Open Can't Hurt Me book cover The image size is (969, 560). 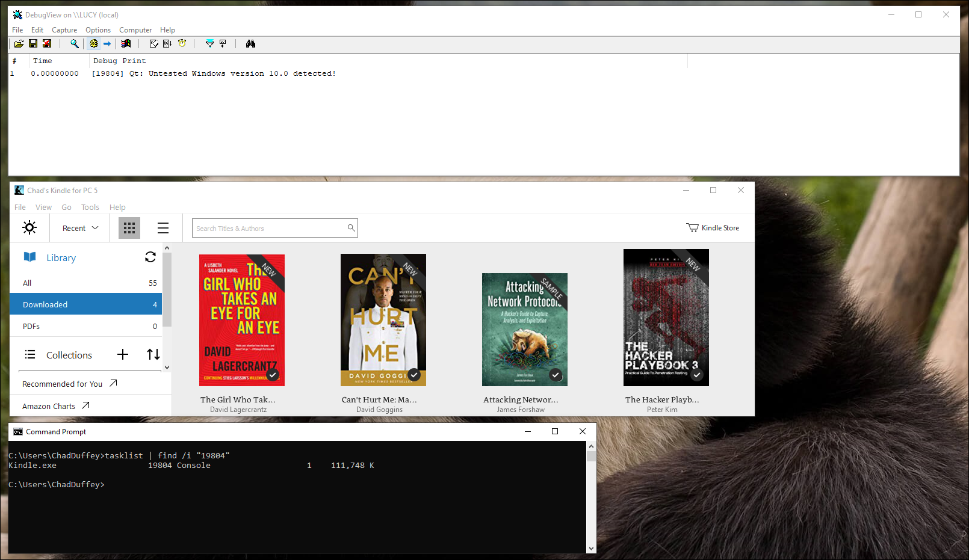click(x=383, y=320)
